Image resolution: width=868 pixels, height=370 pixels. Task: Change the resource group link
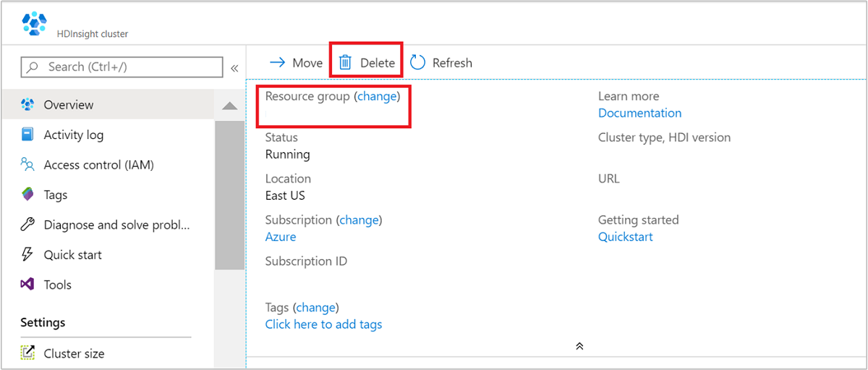coord(377,96)
